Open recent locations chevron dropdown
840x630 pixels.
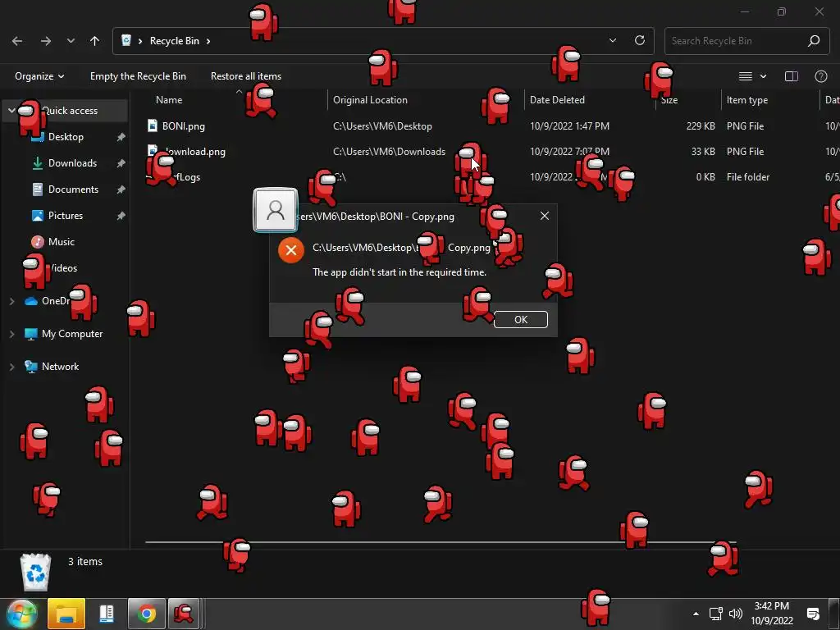[71, 41]
